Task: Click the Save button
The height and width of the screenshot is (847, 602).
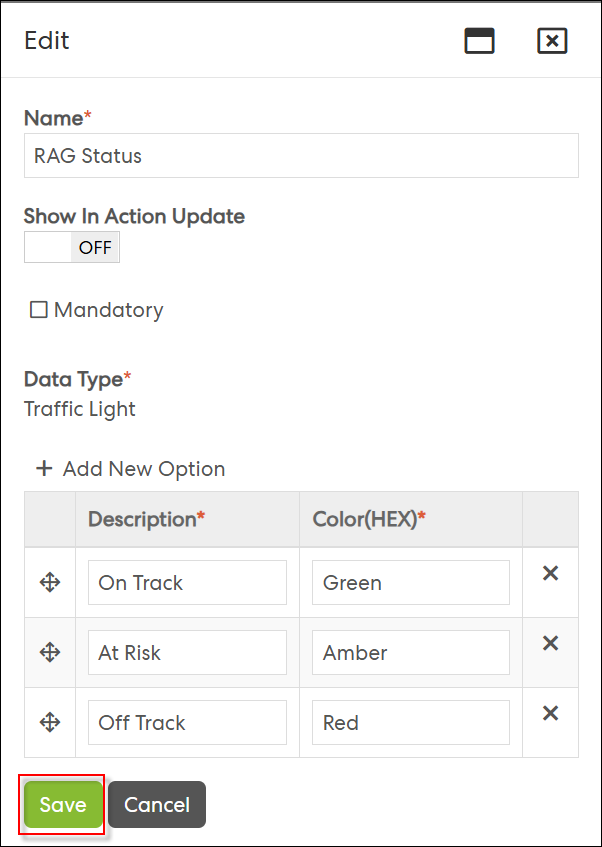Action: pos(63,804)
